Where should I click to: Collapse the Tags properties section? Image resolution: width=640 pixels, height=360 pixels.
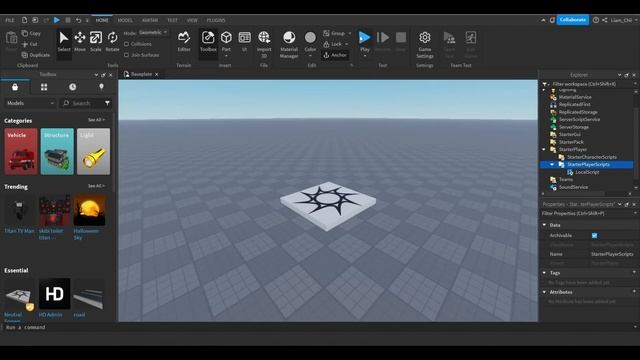544,273
